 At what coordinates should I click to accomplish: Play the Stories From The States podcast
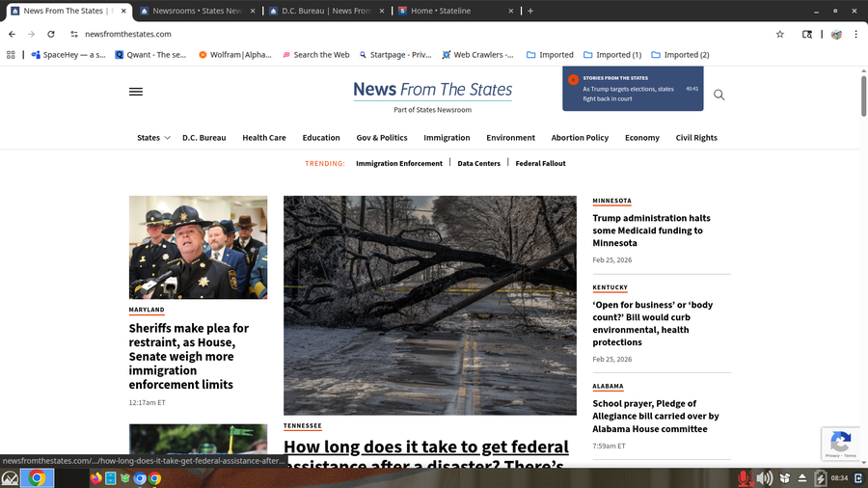pos(573,80)
